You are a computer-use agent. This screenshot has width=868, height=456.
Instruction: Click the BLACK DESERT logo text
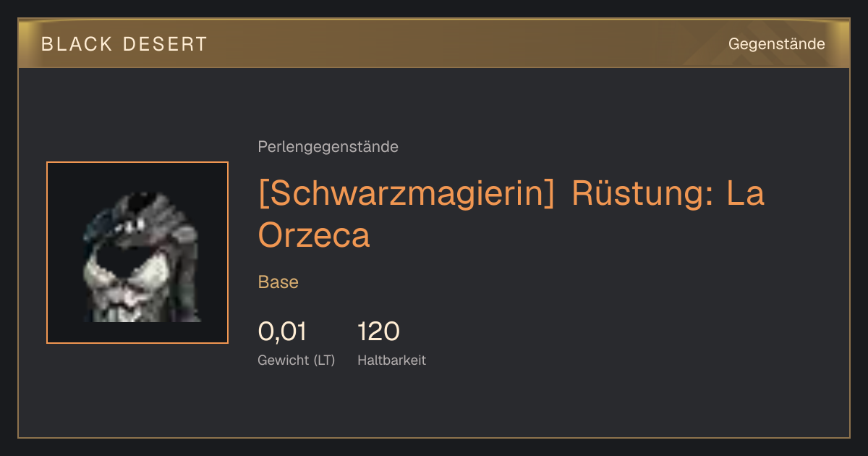click(124, 44)
